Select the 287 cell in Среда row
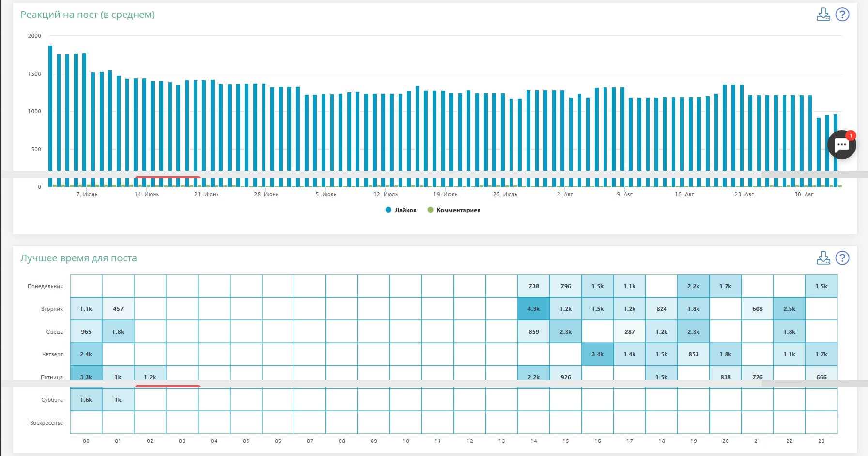Screen dimensions: 868x456 [x=629, y=332]
